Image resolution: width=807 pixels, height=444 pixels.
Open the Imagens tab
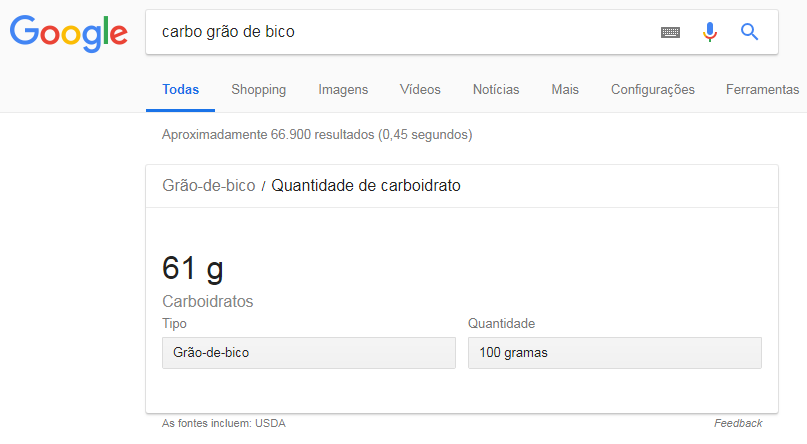(x=343, y=90)
